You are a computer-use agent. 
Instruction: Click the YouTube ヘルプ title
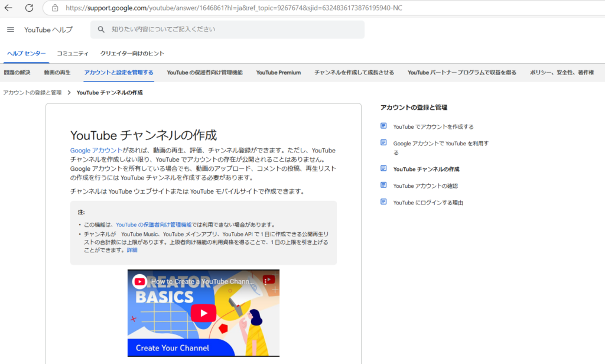(x=48, y=30)
